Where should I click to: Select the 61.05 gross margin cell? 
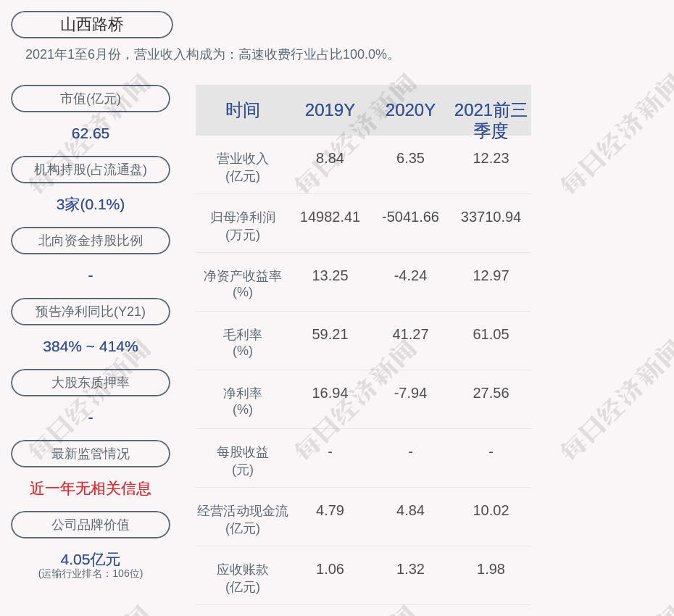[491, 334]
